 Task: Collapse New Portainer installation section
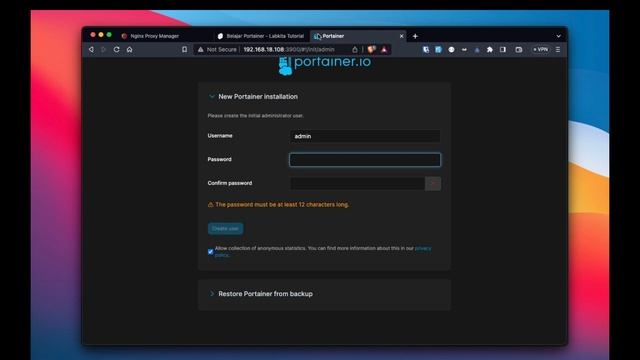212,97
